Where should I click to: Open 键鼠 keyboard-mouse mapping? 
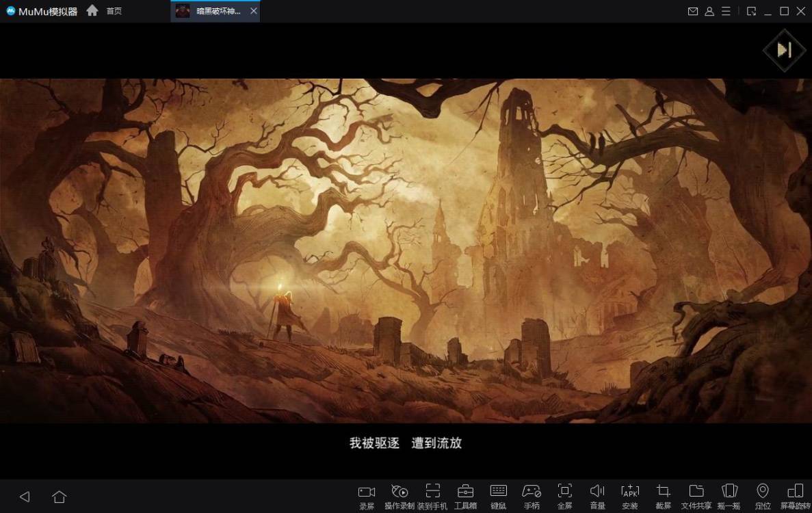[498, 497]
